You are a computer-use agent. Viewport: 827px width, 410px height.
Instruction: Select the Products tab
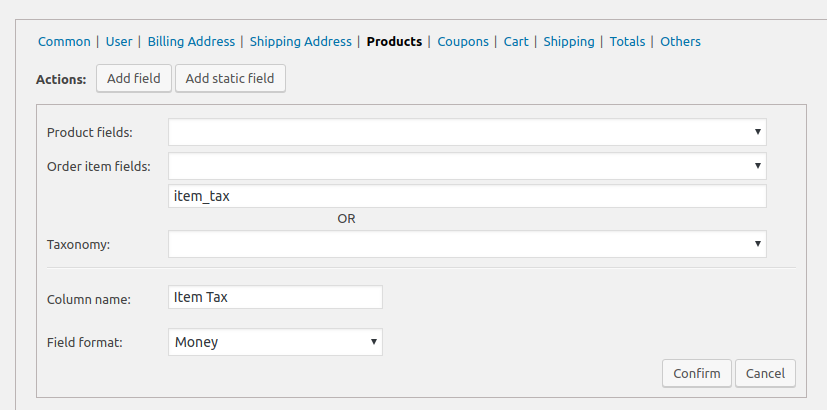pyautogui.click(x=394, y=42)
